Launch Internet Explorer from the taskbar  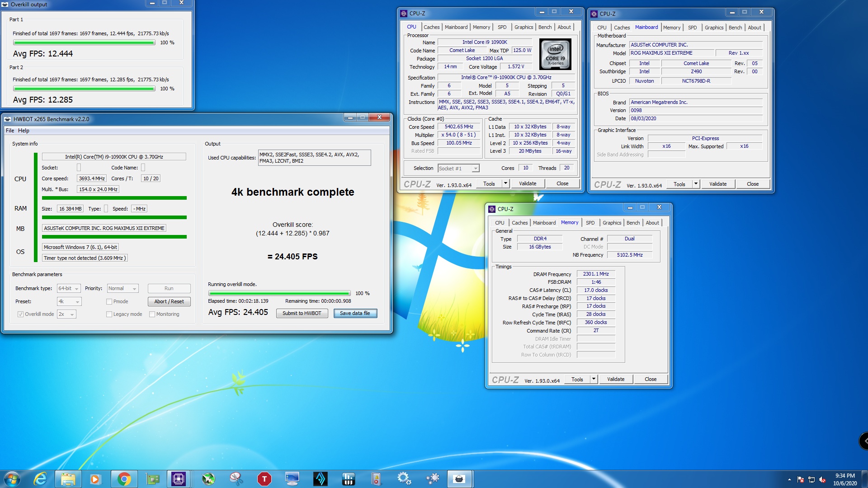click(40, 479)
